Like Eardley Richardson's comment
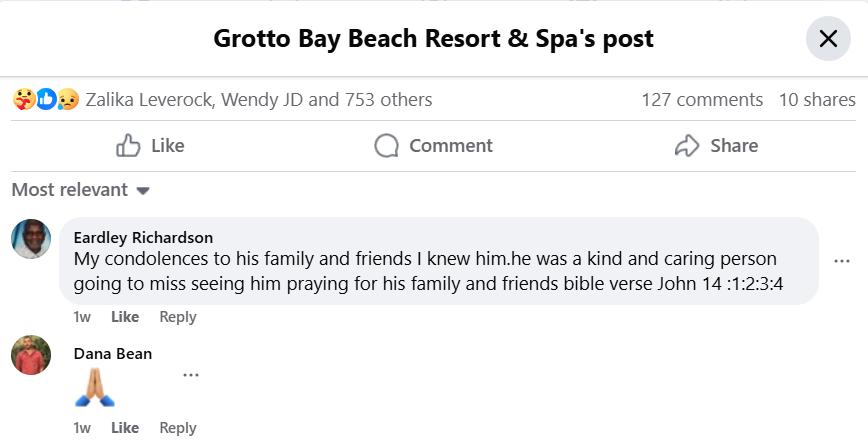The image size is (868, 442). (125, 317)
